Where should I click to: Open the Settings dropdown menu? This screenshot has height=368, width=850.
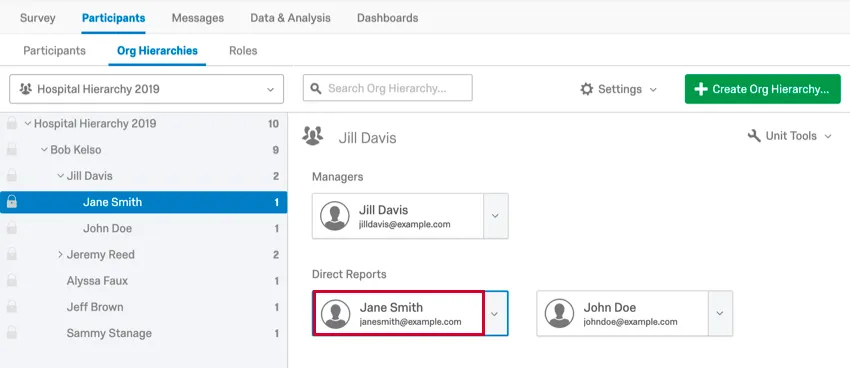tap(619, 89)
